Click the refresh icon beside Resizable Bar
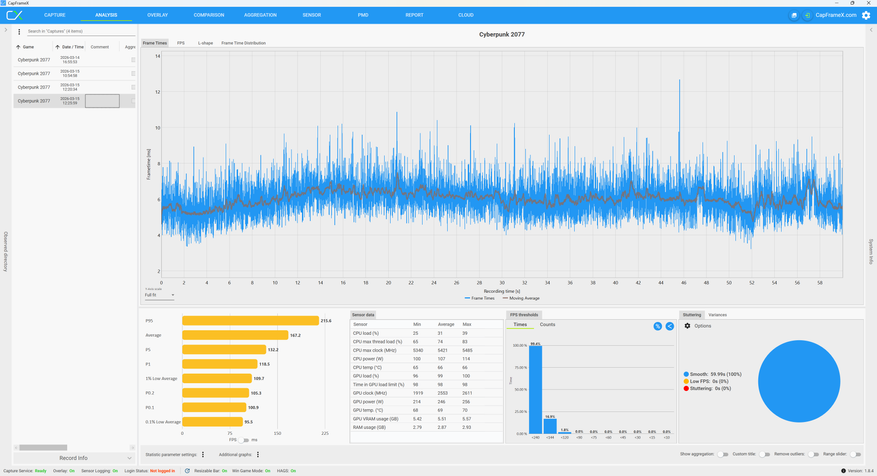This screenshot has height=476, width=877. pos(187,470)
